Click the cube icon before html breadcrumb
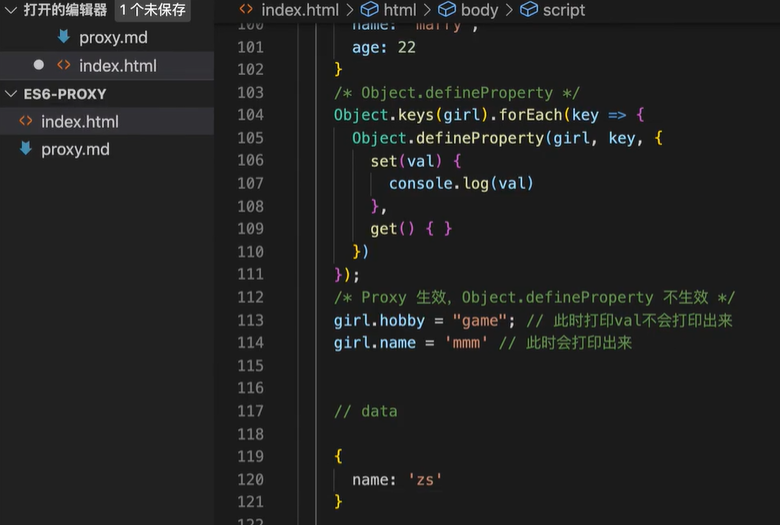 tap(369, 9)
